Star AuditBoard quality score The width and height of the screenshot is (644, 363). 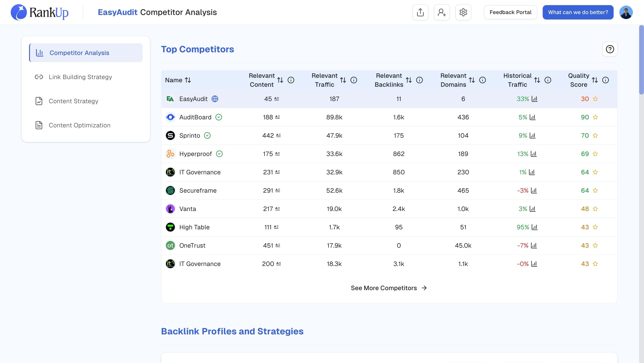(595, 117)
